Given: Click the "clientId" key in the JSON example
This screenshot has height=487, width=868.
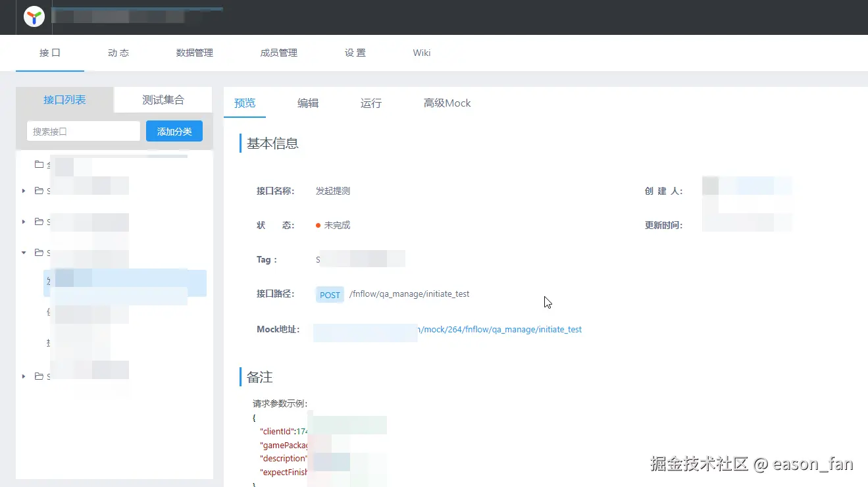Looking at the screenshot, I should tap(277, 432).
